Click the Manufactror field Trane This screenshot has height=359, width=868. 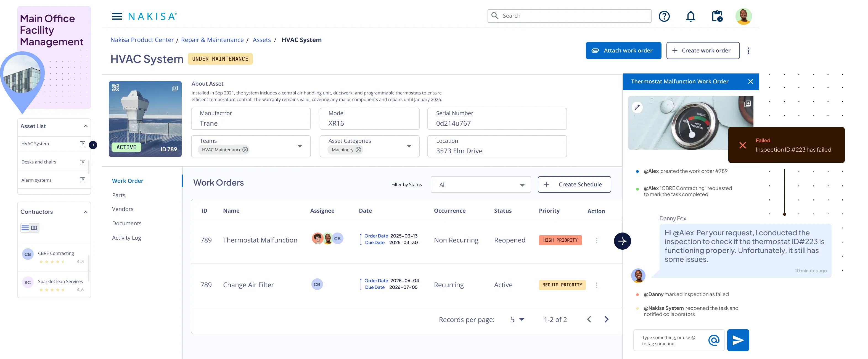250,119
